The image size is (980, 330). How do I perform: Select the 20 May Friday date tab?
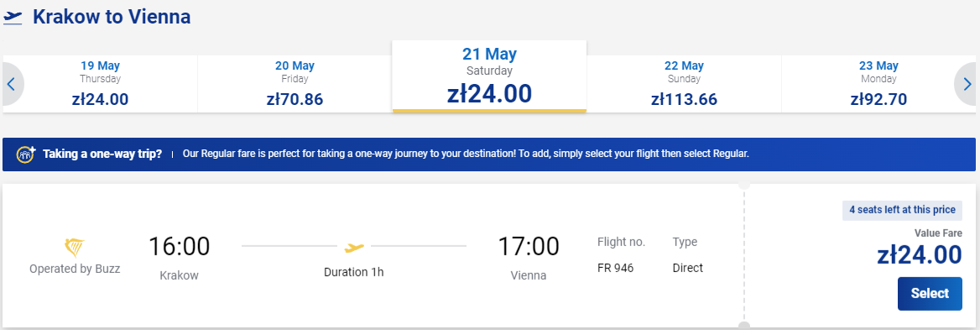pos(295,84)
